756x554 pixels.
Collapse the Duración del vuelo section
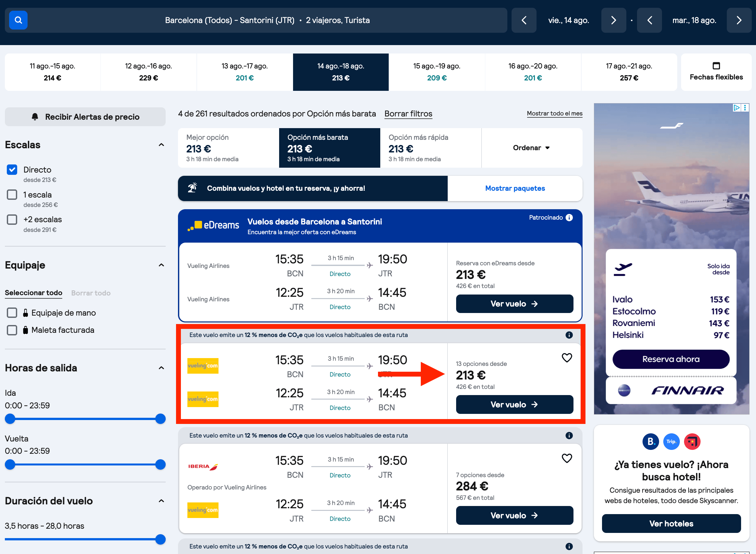pos(161,501)
